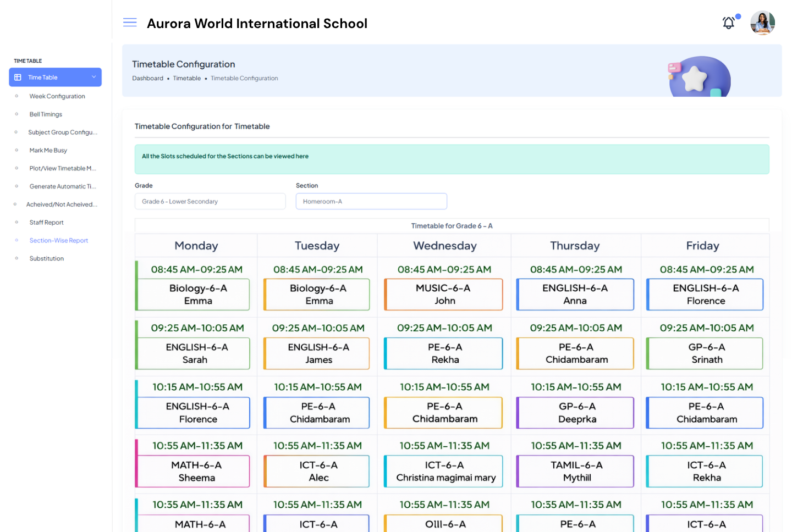Select Section-Wise Report in the sidebar
The image size is (792, 532).
point(59,240)
